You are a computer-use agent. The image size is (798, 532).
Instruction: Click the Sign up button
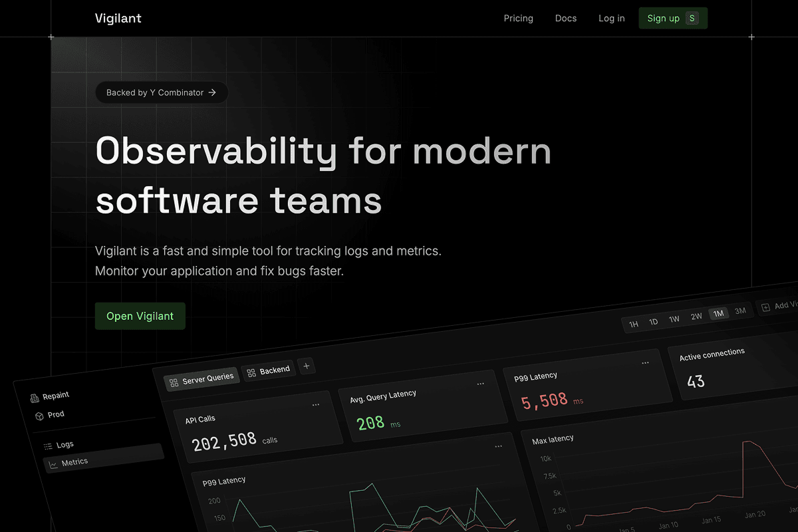pyautogui.click(x=672, y=18)
